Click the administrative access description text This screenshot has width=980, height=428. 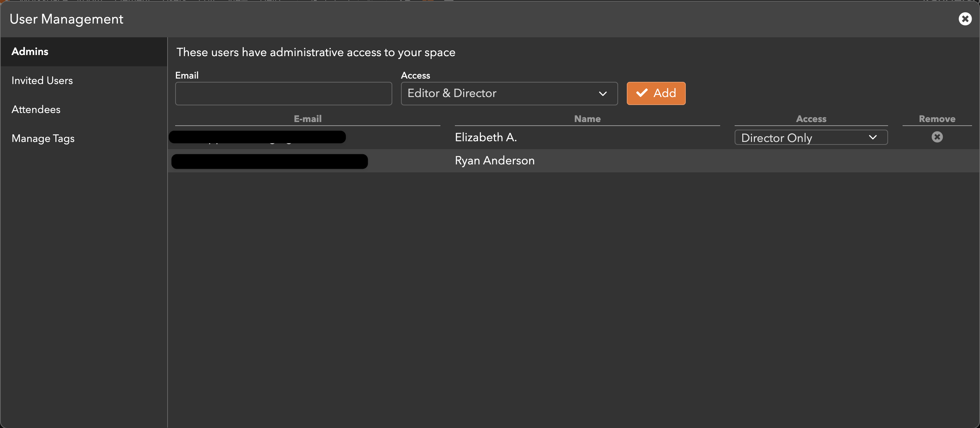click(315, 52)
